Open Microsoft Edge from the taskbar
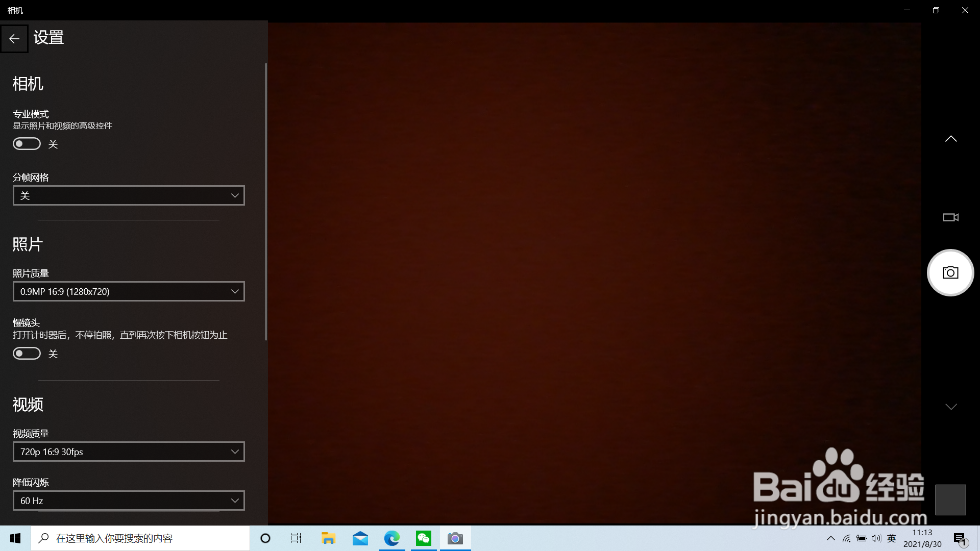This screenshot has height=551, width=980. click(x=392, y=538)
